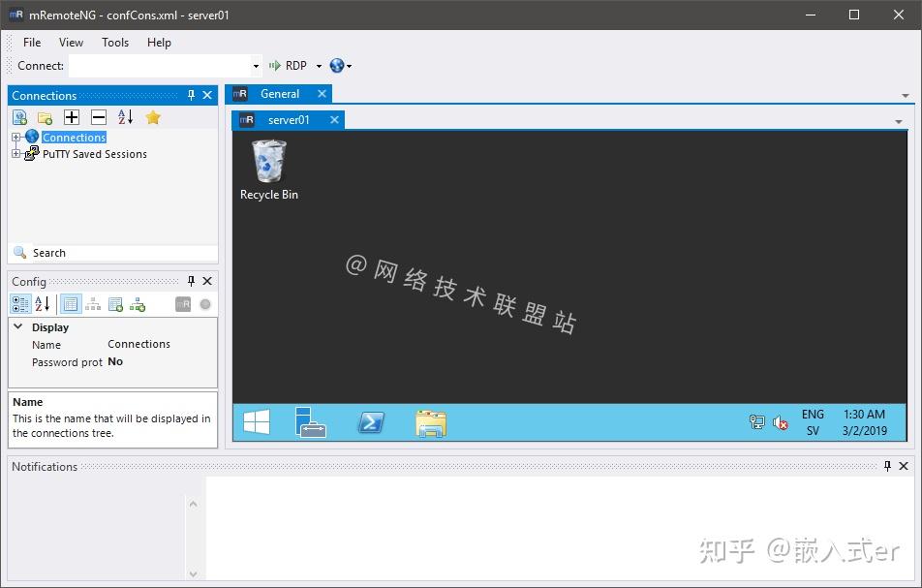Create a new folder in the connection tree
Viewport: 922px width, 588px height.
45,116
